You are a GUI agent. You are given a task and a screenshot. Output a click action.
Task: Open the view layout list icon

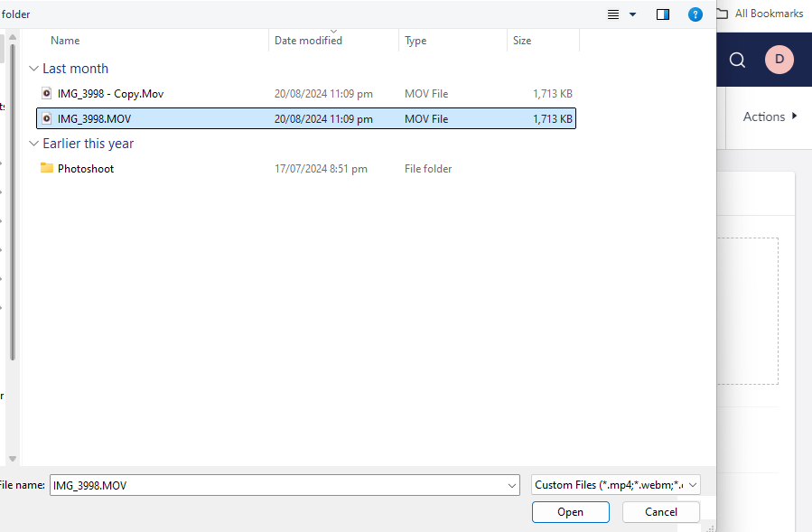tap(613, 14)
